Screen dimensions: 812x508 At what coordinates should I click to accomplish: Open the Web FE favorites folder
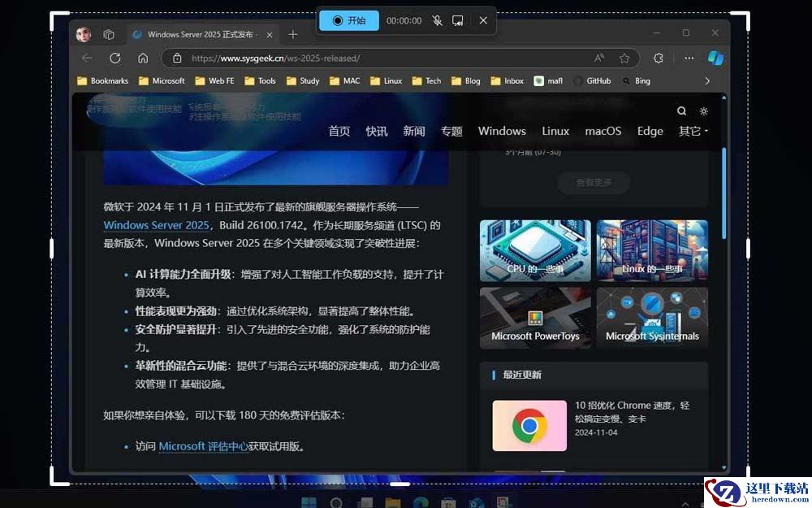pyautogui.click(x=214, y=80)
